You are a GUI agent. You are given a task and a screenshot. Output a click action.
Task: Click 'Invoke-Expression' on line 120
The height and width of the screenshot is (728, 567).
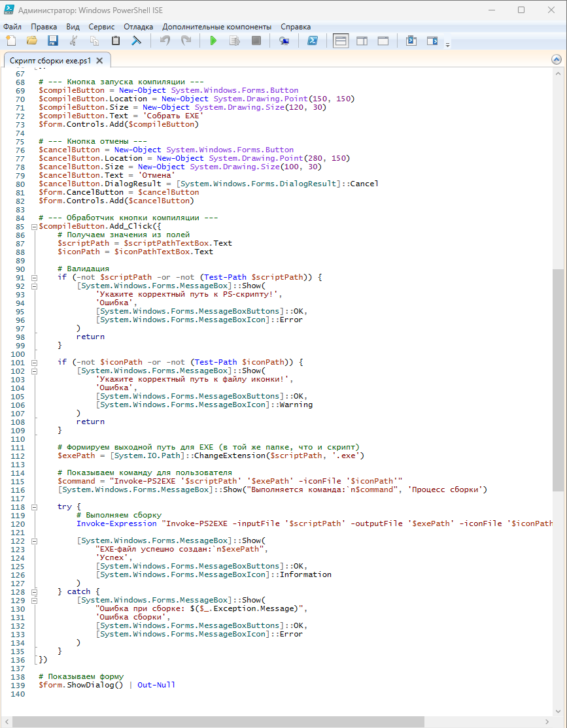click(x=116, y=523)
